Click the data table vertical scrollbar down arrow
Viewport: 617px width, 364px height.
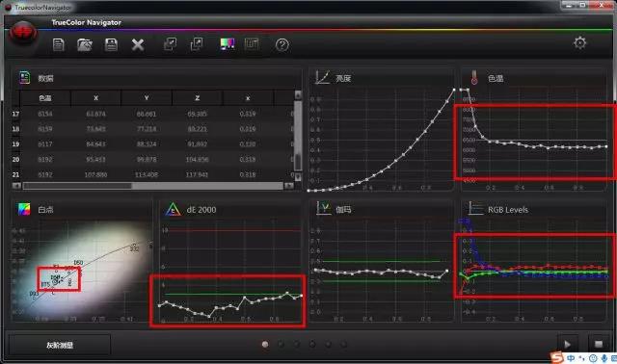(x=298, y=176)
